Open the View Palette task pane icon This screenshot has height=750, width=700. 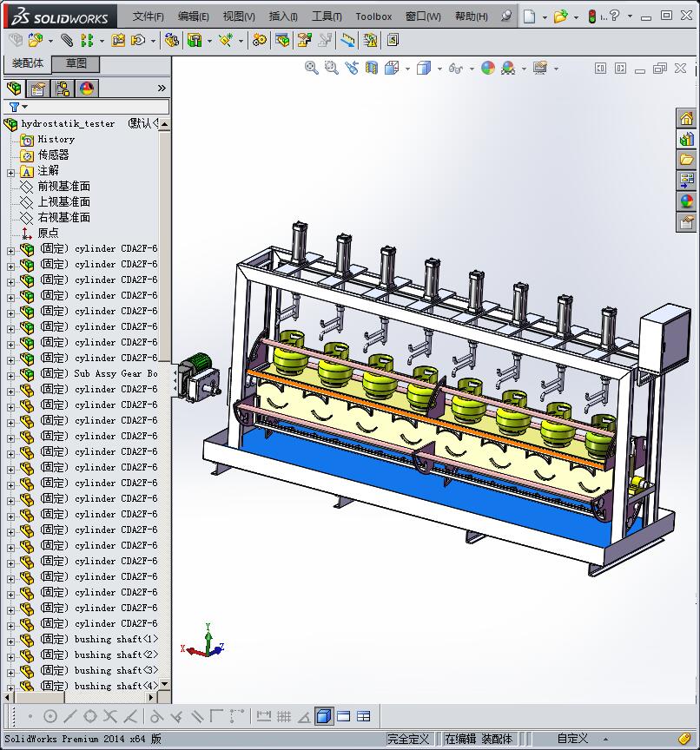pyautogui.click(x=686, y=180)
